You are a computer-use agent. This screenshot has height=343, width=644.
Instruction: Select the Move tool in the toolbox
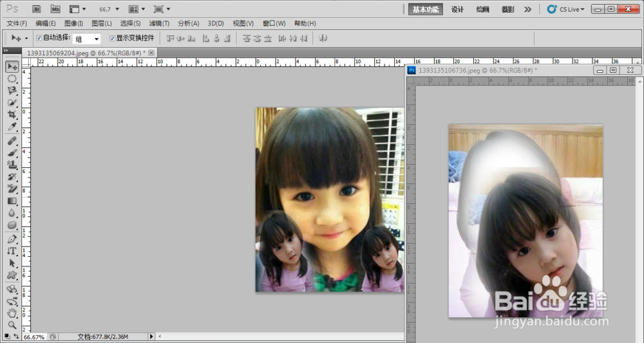pos(12,66)
